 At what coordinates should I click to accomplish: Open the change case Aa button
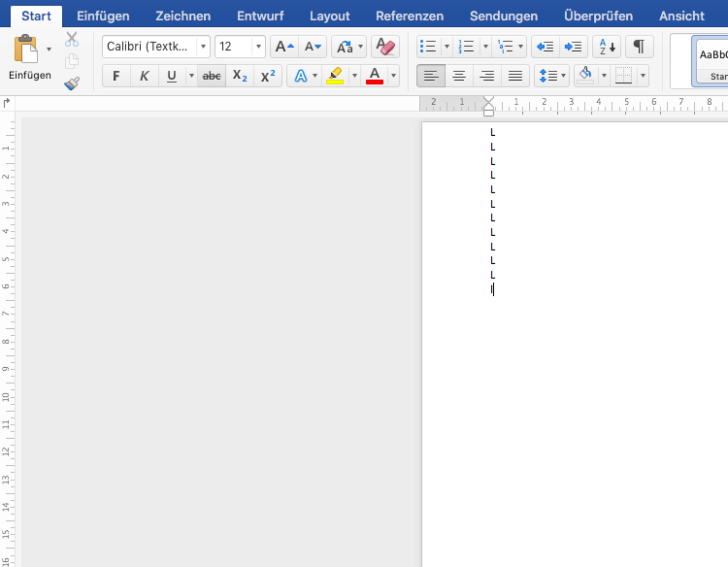(348, 47)
